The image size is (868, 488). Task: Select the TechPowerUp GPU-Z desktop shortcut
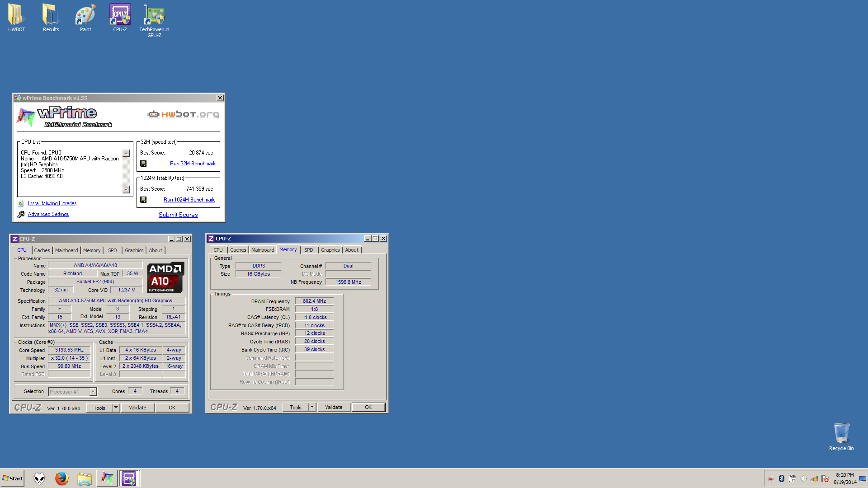(154, 21)
